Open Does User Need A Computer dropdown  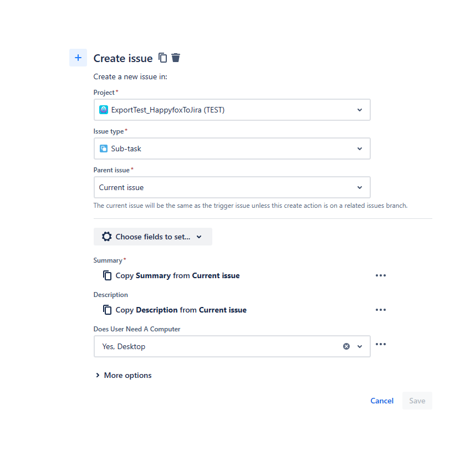[x=360, y=346]
